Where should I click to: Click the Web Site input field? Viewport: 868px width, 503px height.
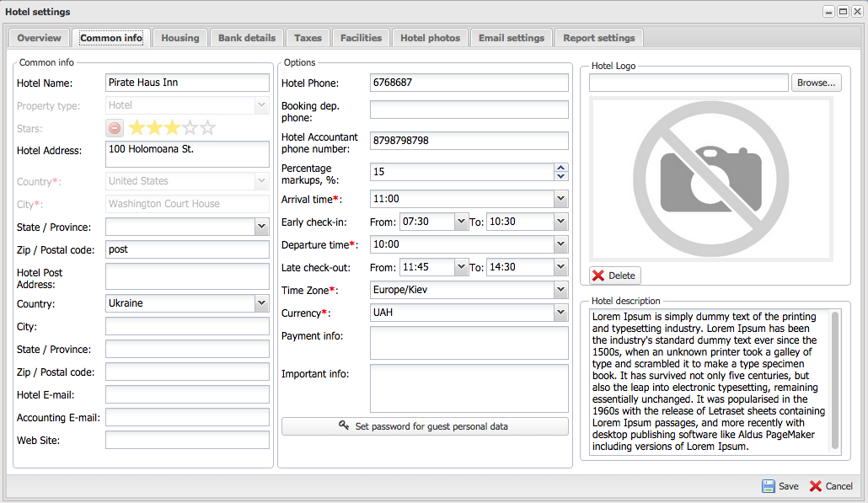point(187,440)
